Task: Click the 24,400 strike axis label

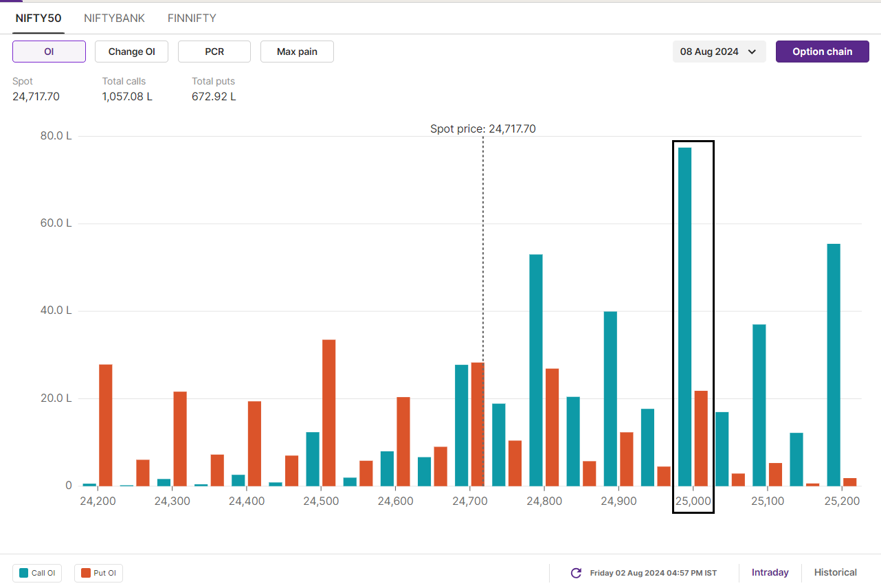Action: (247, 501)
